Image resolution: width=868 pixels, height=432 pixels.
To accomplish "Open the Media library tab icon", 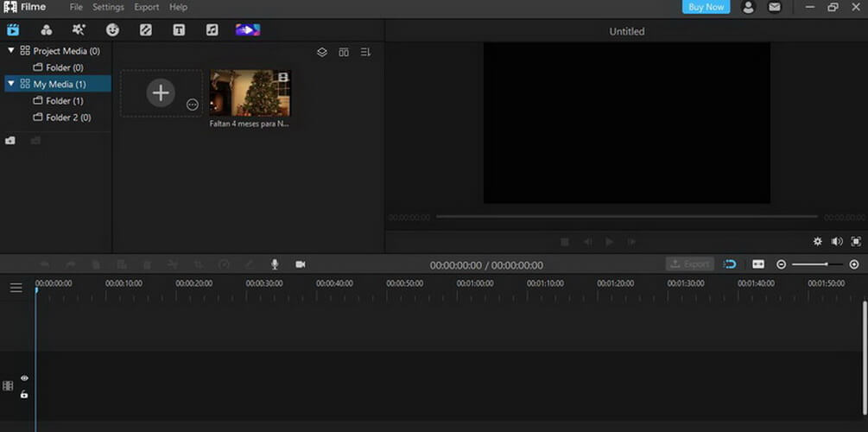I will (13, 30).
